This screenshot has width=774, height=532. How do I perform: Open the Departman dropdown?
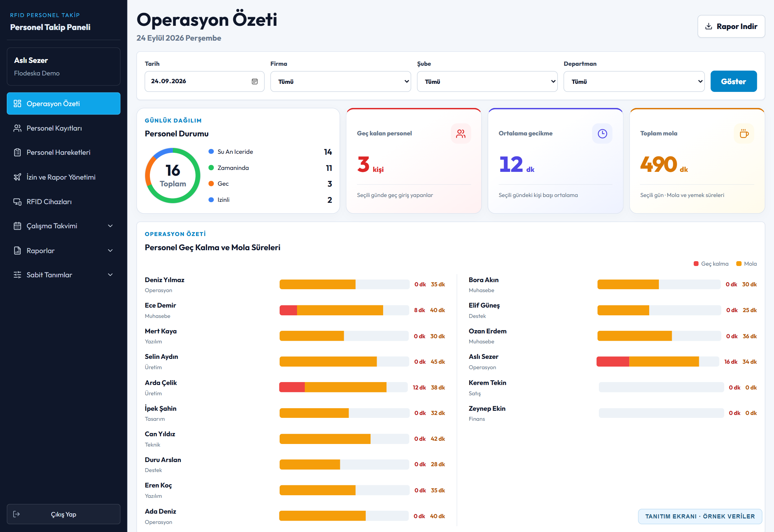(x=634, y=81)
